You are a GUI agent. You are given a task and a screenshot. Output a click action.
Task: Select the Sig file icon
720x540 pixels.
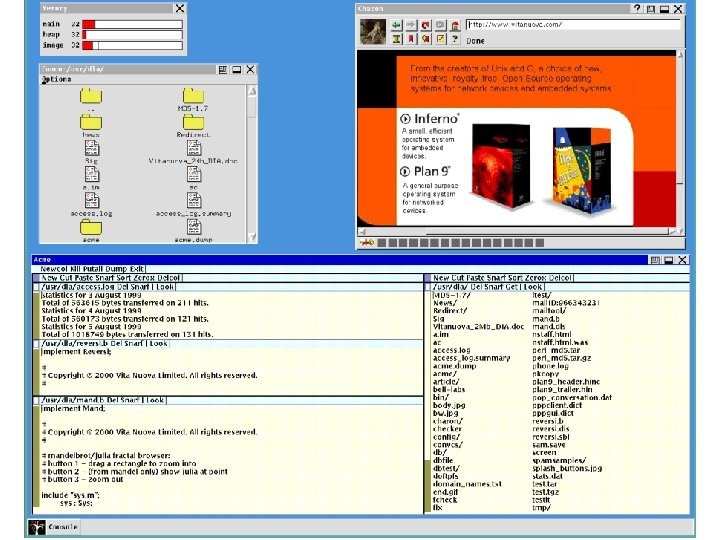point(91,148)
